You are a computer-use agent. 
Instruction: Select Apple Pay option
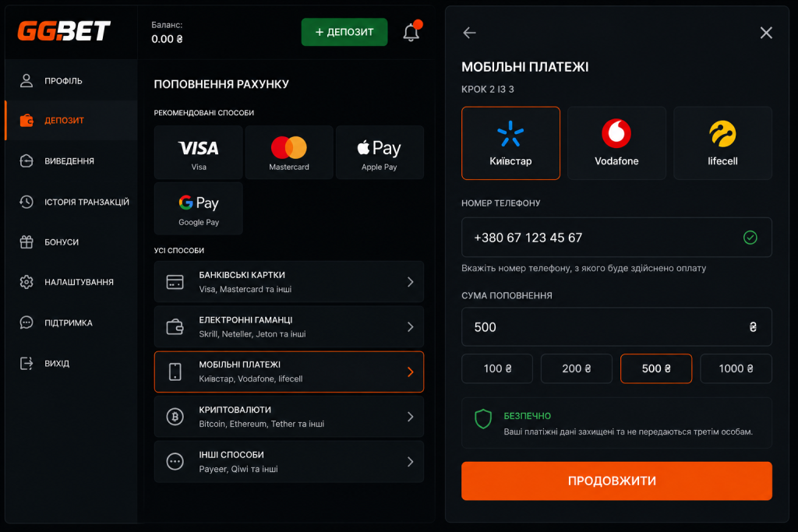click(x=380, y=153)
